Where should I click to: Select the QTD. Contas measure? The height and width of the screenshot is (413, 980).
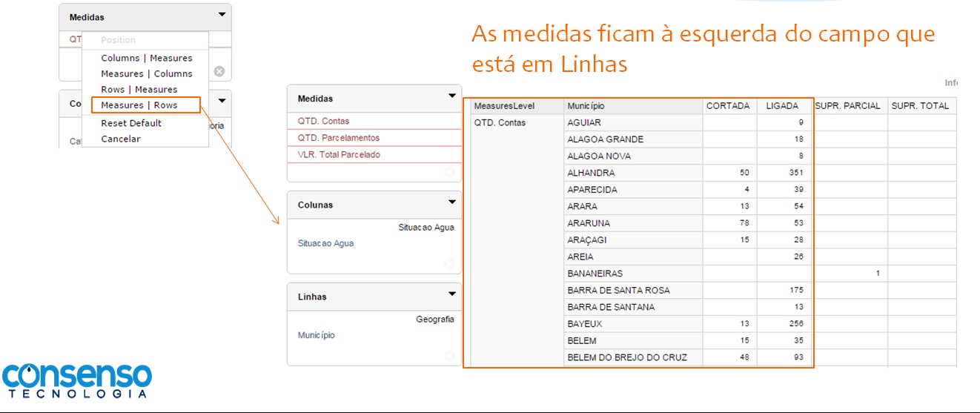click(x=323, y=121)
